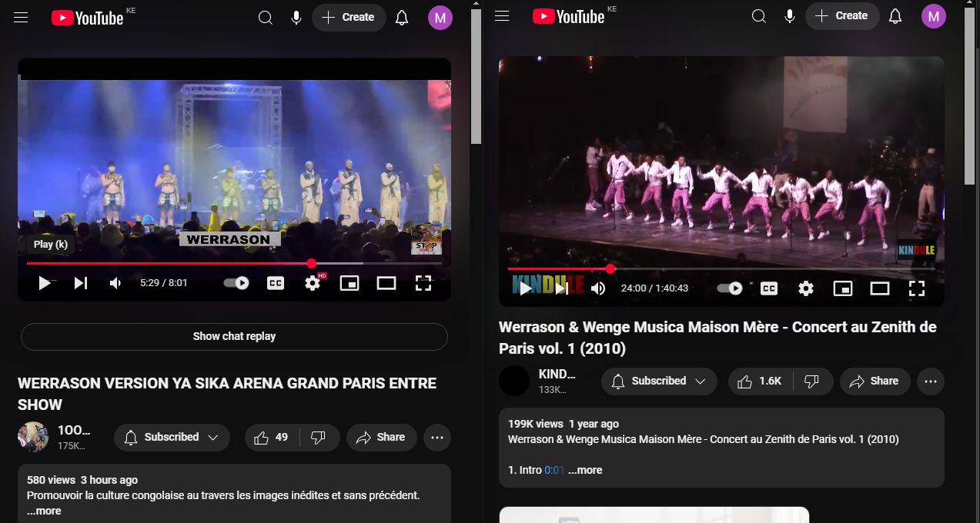Enable miniplayer in the right player
Screen dimensions: 980x523
[843, 288]
